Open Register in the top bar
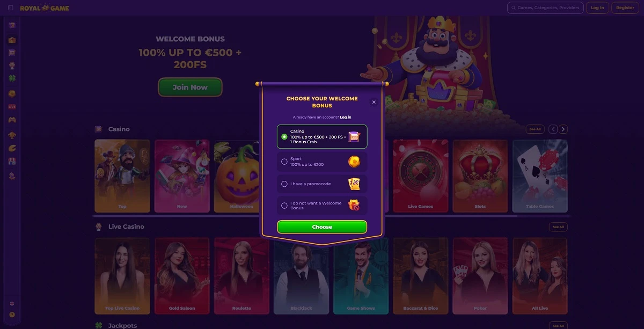Viewport: 644px width, 329px height. pyautogui.click(x=625, y=8)
